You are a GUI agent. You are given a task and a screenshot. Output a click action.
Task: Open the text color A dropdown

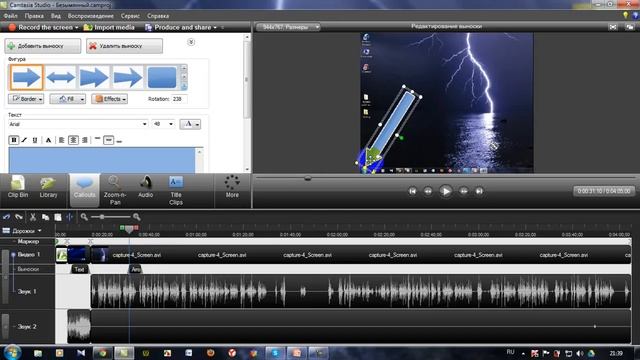coord(190,124)
